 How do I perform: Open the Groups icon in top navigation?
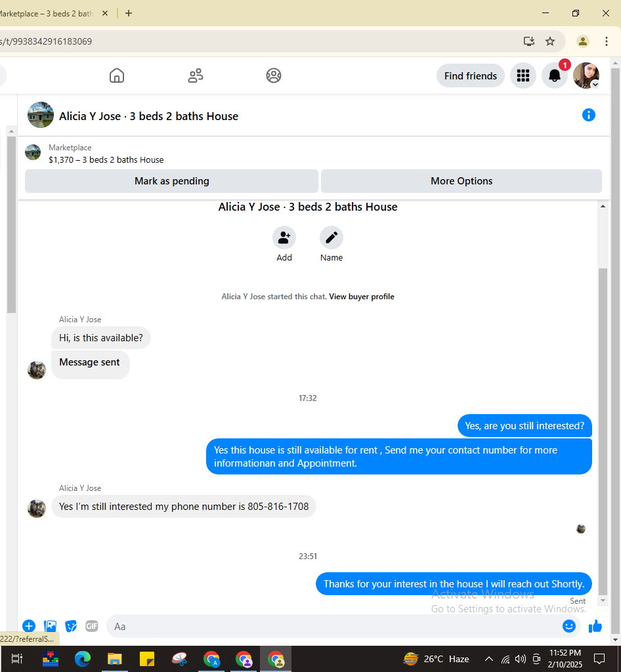pos(274,75)
